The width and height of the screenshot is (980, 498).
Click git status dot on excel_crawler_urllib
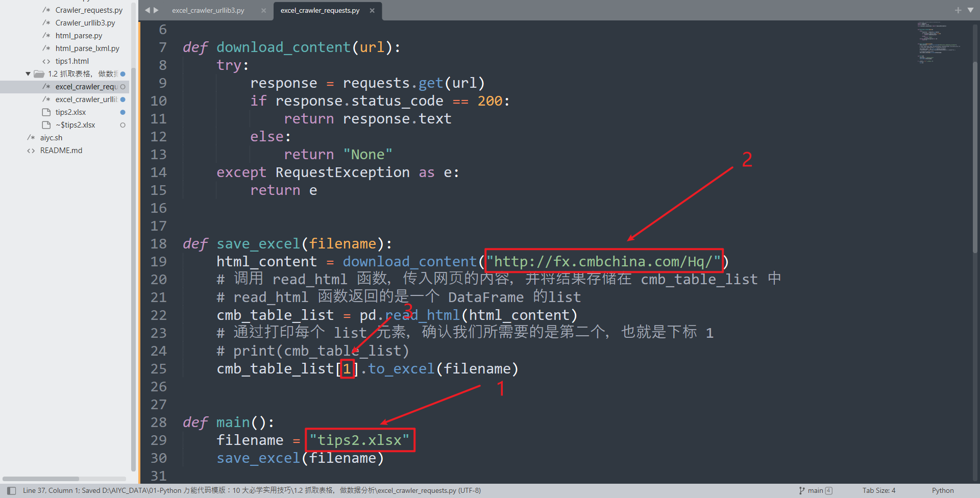pyautogui.click(x=122, y=99)
